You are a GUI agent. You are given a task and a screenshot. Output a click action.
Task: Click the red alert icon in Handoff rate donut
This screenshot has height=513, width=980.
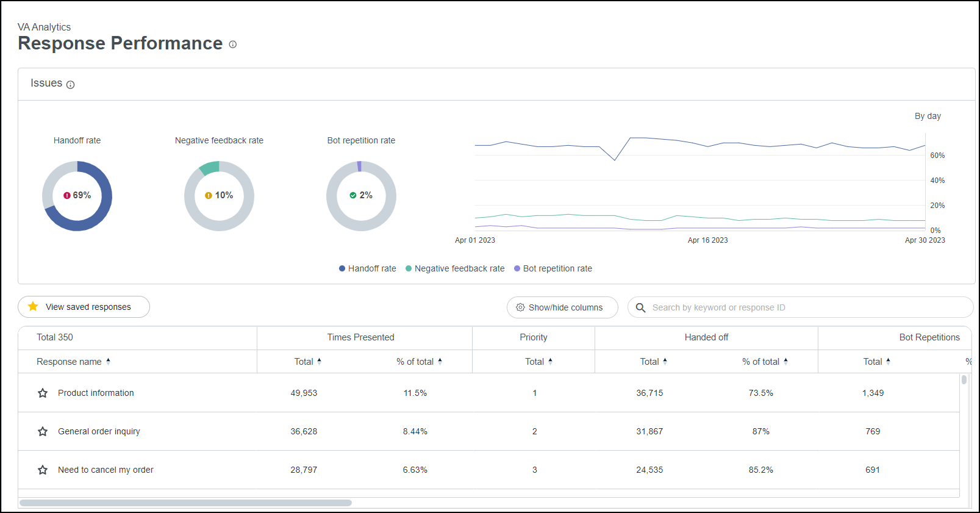(x=67, y=196)
